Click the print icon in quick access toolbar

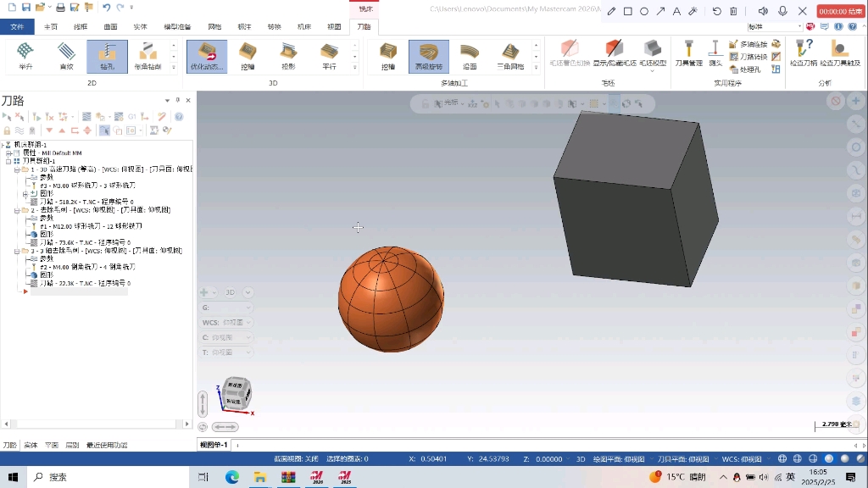pos(60,8)
